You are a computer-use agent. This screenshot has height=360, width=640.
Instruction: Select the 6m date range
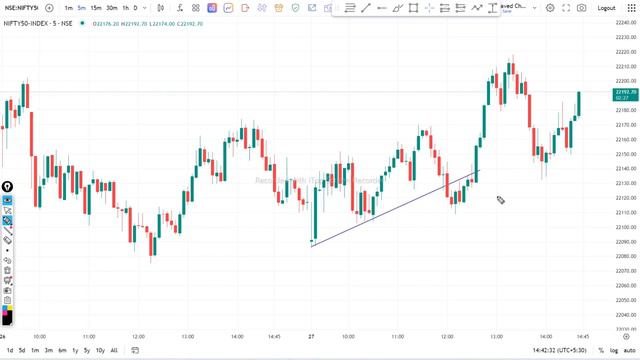pos(62,350)
